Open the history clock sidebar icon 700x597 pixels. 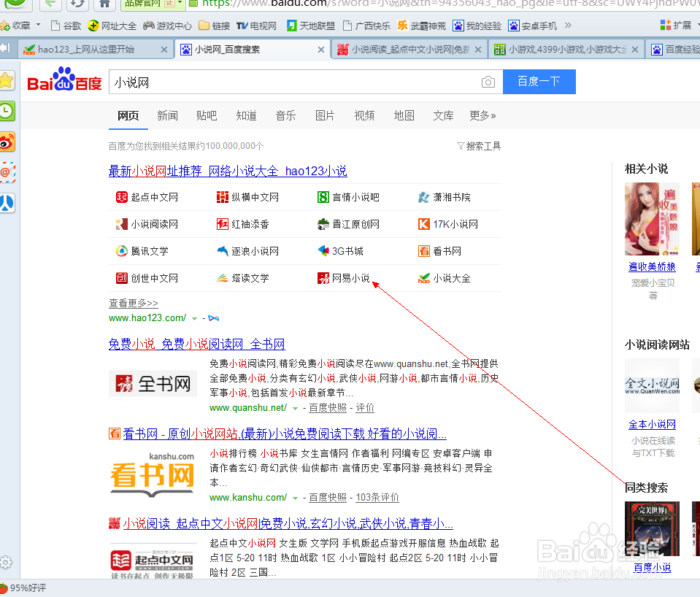click(7, 111)
